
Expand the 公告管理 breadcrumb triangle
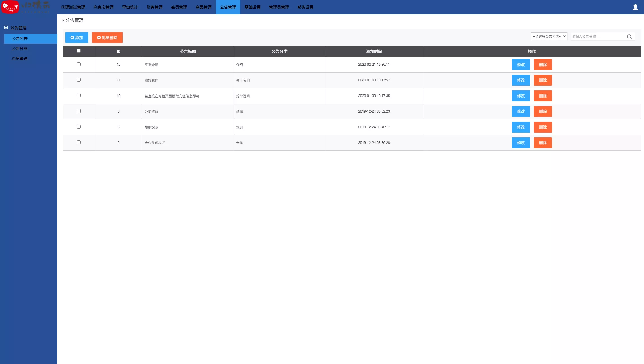[63, 20]
